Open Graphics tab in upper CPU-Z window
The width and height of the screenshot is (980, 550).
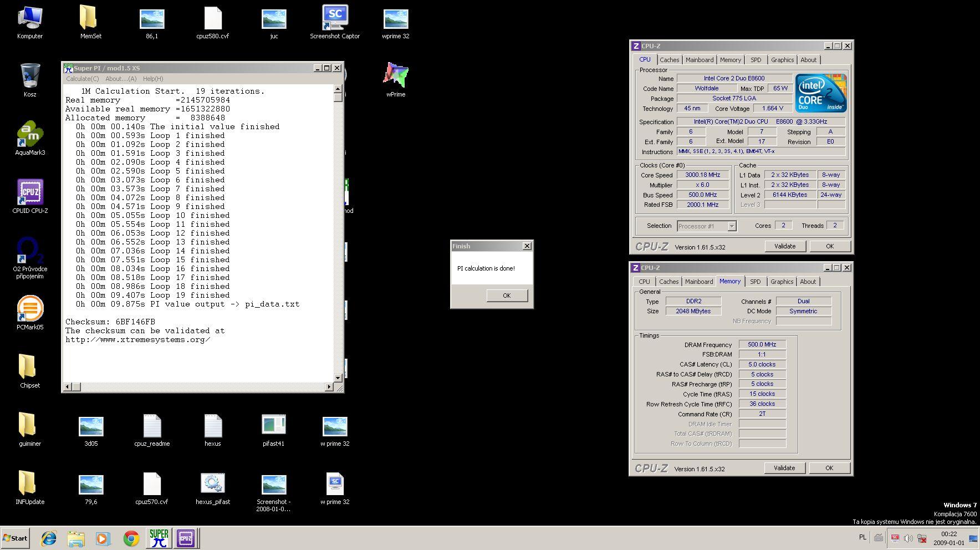782,60
